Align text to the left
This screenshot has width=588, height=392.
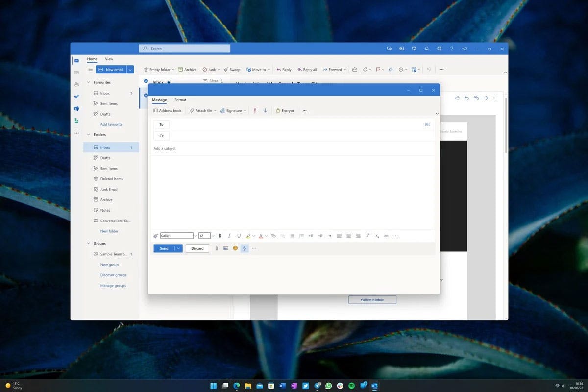(x=339, y=236)
